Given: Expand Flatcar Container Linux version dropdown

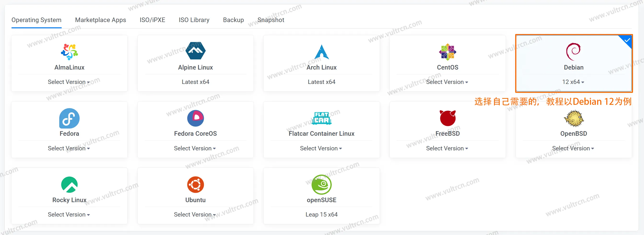Looking at the screenshot, I should click(x=321, y=148).
